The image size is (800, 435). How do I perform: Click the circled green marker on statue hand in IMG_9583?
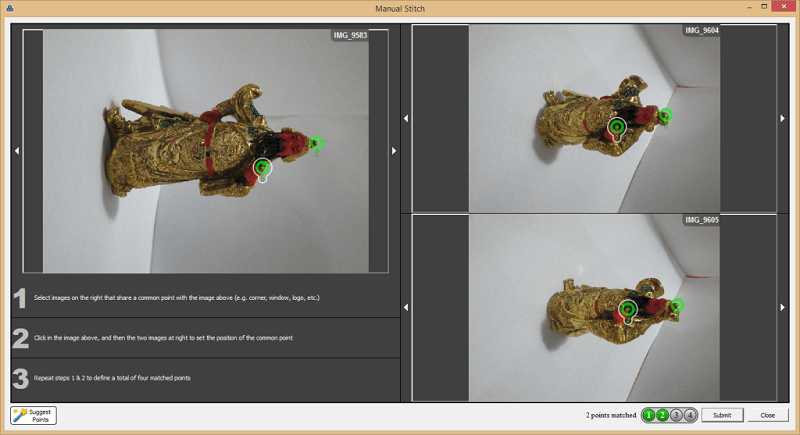tap(262, 167)
